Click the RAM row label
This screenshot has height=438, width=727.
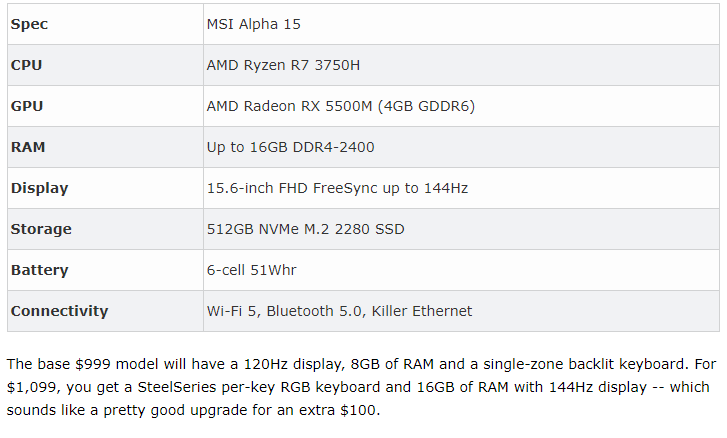[x=28, y=147]
